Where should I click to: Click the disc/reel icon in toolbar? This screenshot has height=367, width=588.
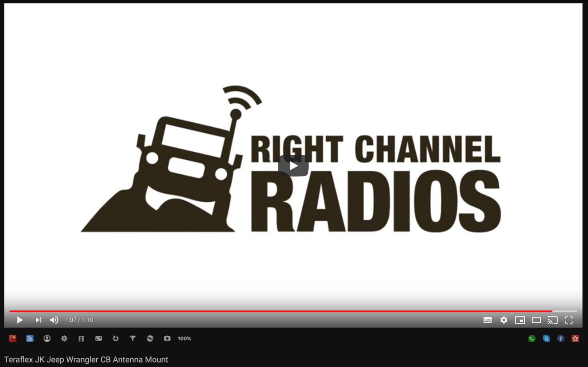[150, 339]
